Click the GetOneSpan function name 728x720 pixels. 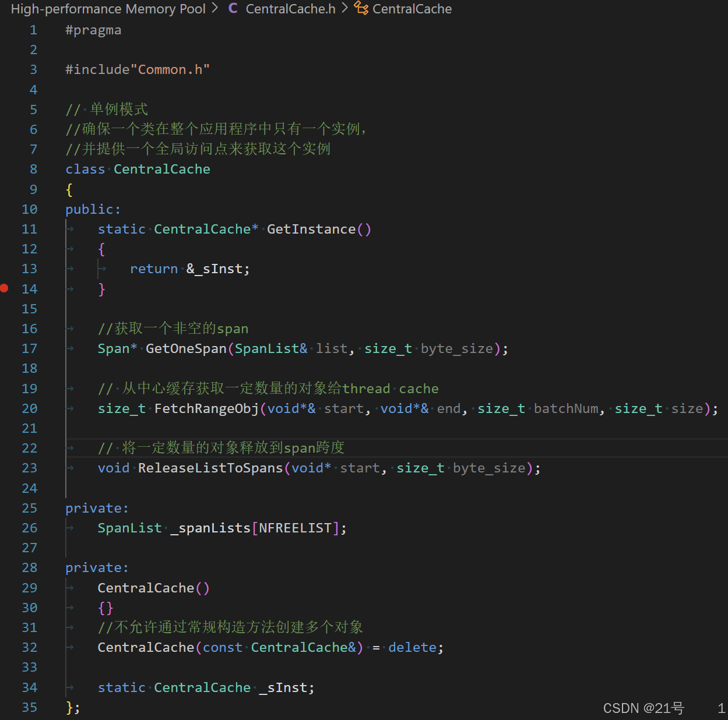pos(186,348)
